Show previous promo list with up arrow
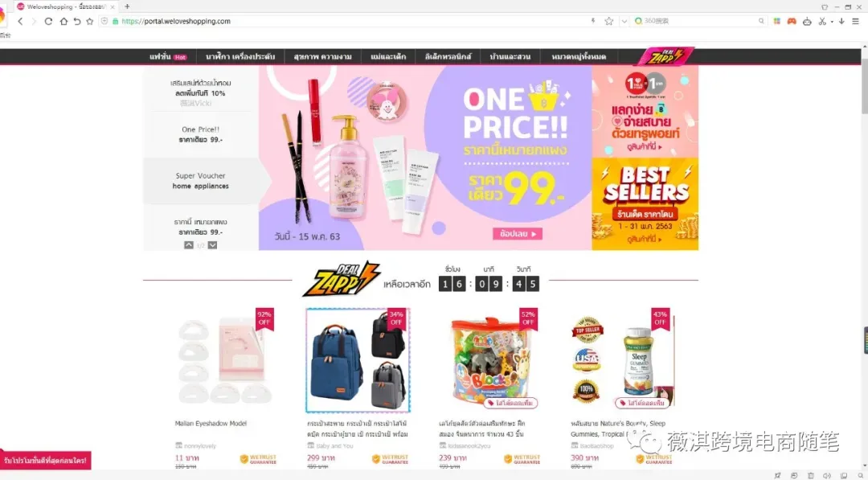 pos(189,244)
